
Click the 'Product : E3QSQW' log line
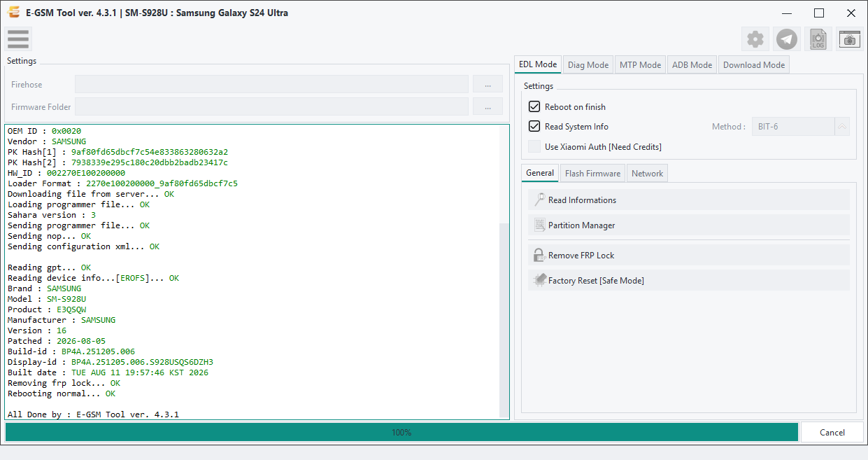(47, 309)
